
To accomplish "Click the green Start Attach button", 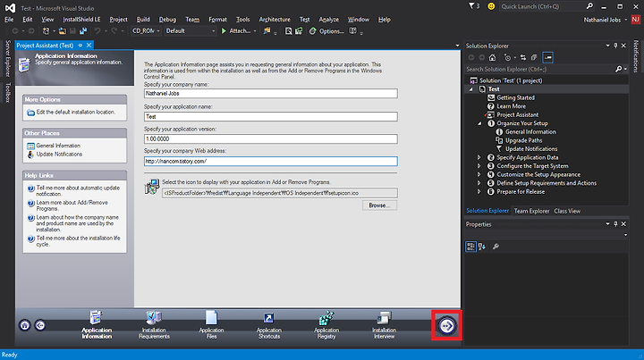I will 236,30.
